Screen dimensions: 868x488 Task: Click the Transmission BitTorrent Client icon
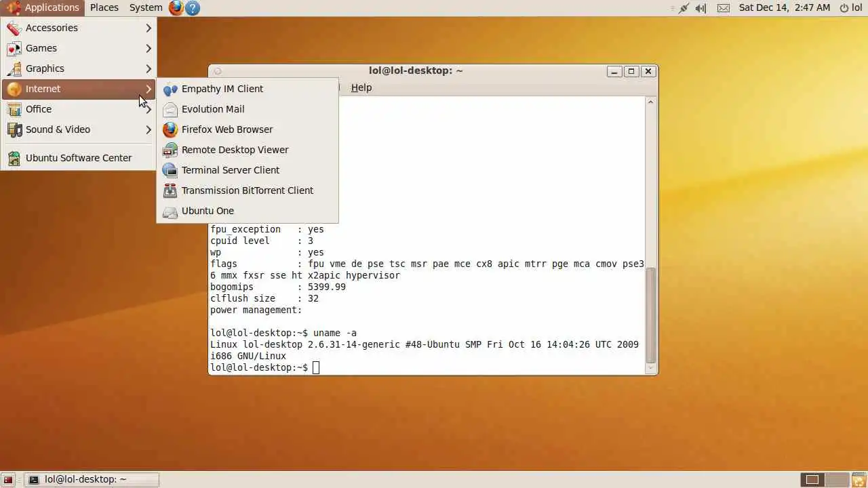(170, 190)
